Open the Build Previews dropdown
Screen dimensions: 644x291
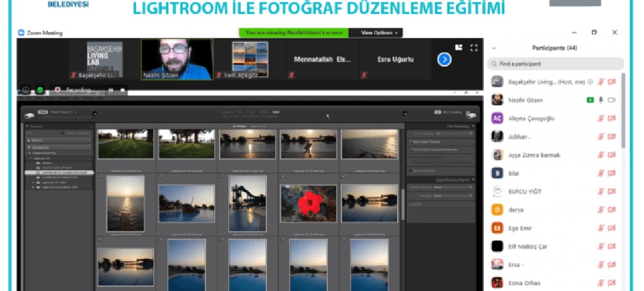454,134
